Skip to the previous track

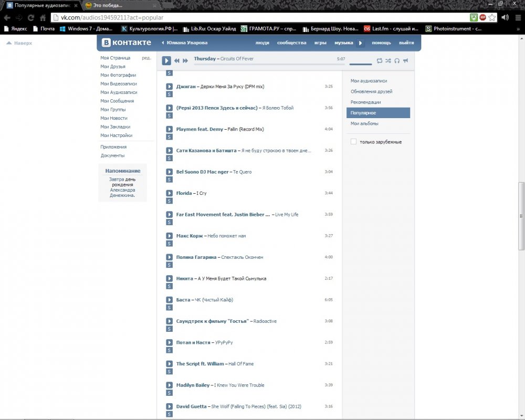tap(177, 61)
